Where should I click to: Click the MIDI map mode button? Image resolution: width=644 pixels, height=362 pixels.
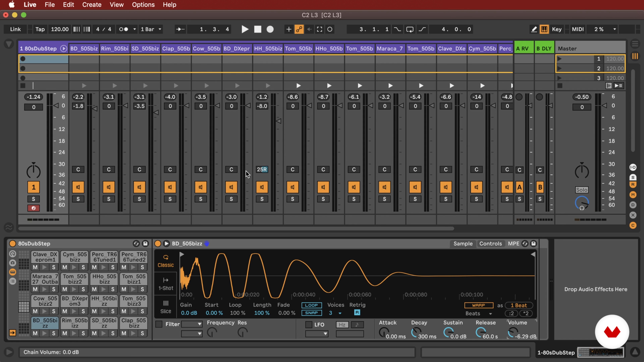(578, 29)
